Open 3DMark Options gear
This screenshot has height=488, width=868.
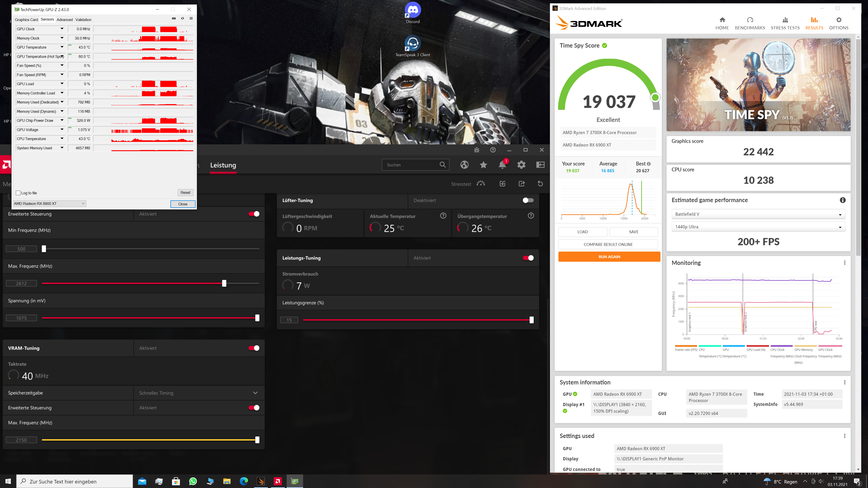(838, 23)
